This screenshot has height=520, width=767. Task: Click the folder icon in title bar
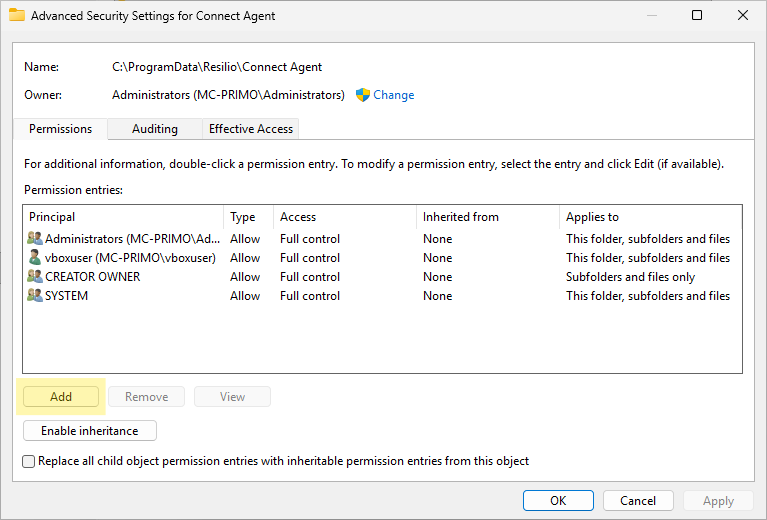pyautogui.click(x=17, y=16)
